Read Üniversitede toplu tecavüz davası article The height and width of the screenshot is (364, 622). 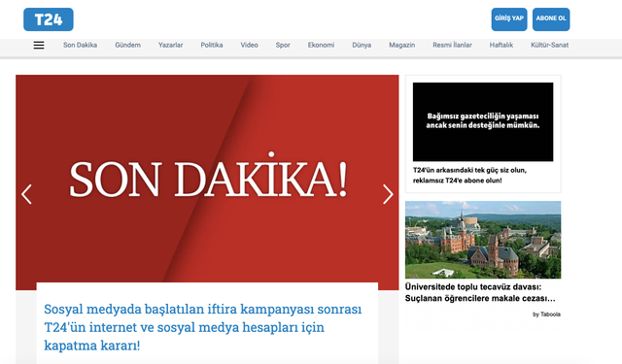480,292
